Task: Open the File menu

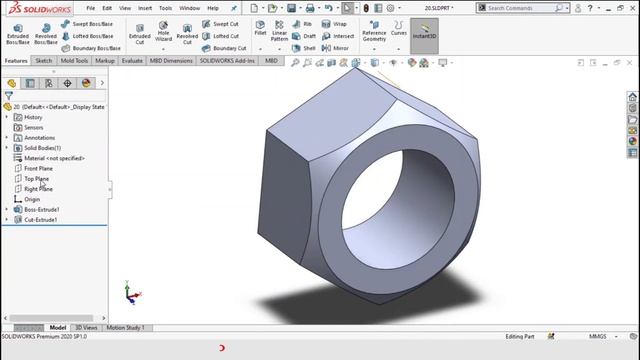Action: pos(91,8)
